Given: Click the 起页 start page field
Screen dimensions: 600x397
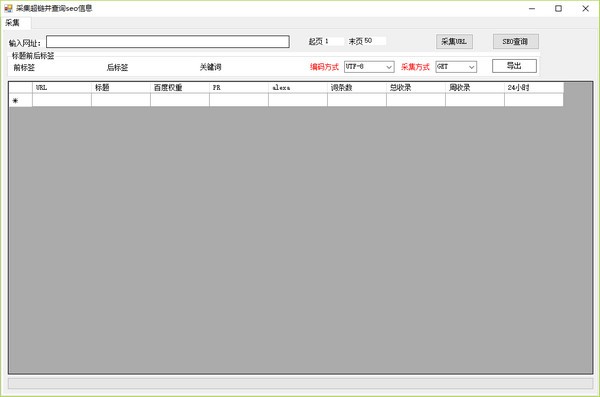Looking at the screenshot, I should tap(334, 41).
